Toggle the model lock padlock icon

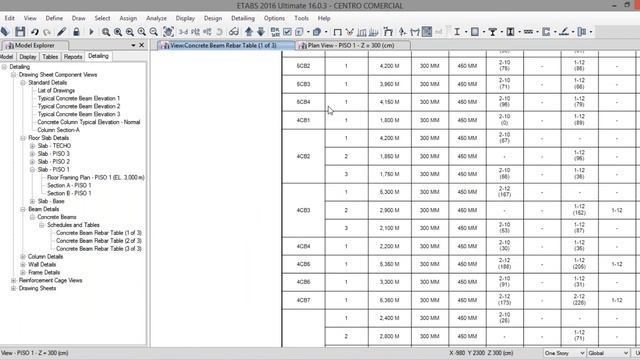[76, 31]
